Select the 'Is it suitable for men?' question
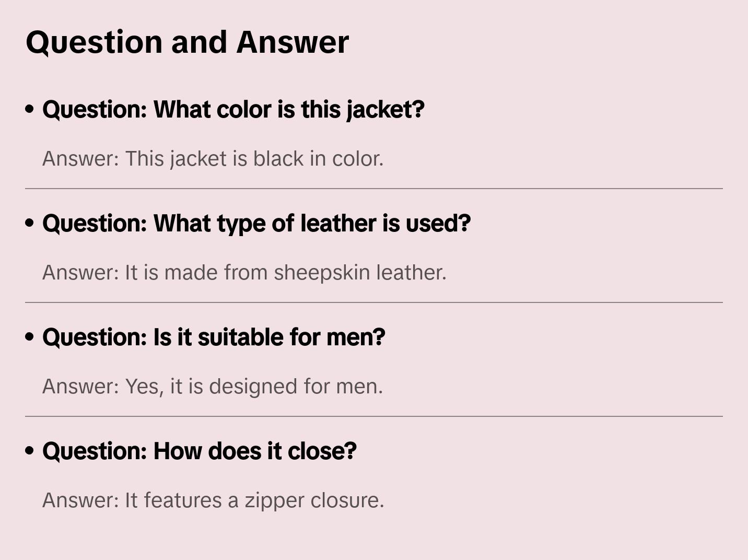 click(x=214, y=337)
